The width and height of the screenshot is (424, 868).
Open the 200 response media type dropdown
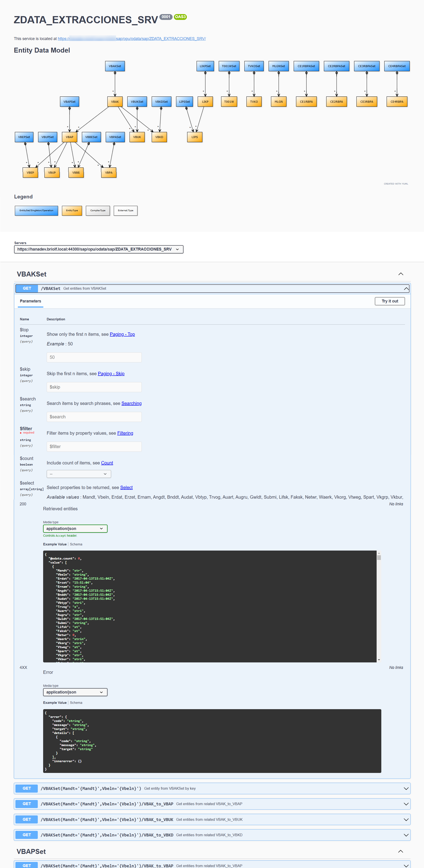coord(75,528)
